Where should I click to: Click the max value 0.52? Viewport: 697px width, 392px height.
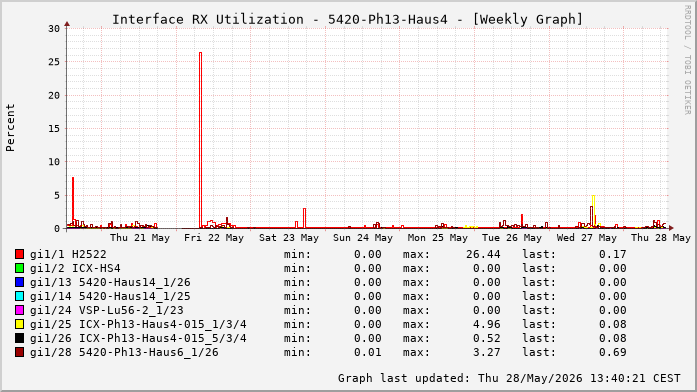pos(487,338)
